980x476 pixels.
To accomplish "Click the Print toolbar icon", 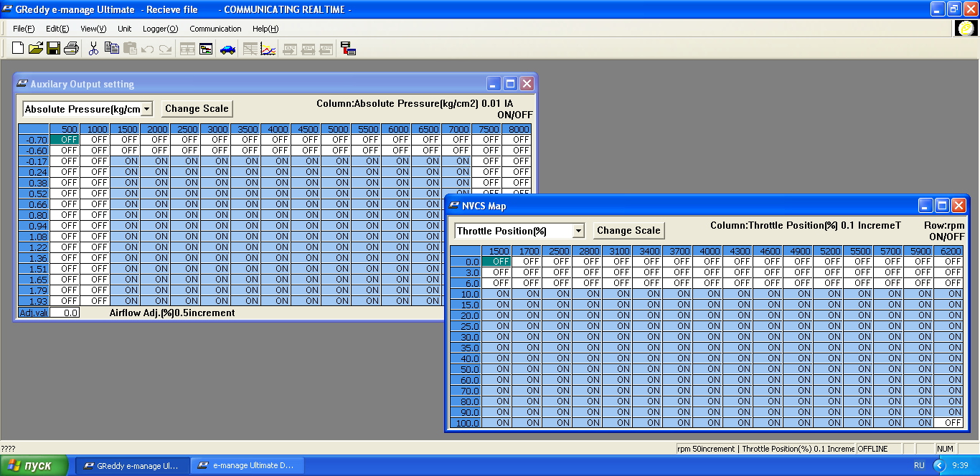I will tap(71, 49).
